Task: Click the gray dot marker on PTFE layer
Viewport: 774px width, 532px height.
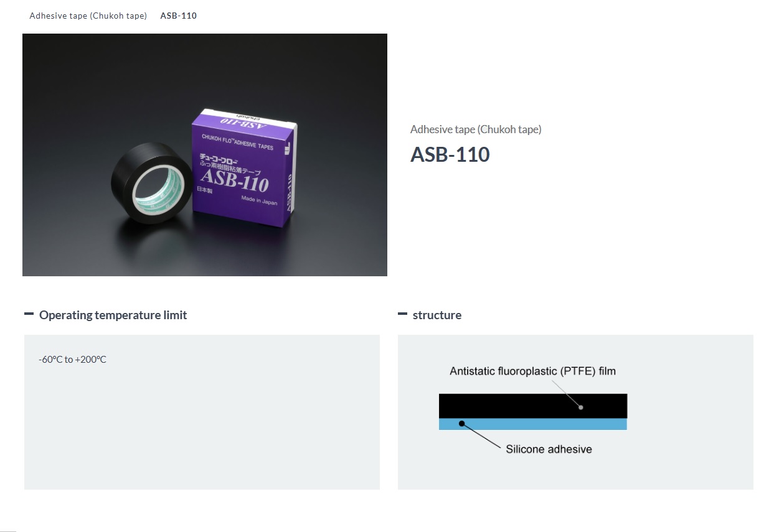Action: pyautogui.click(x=580, y=408)
